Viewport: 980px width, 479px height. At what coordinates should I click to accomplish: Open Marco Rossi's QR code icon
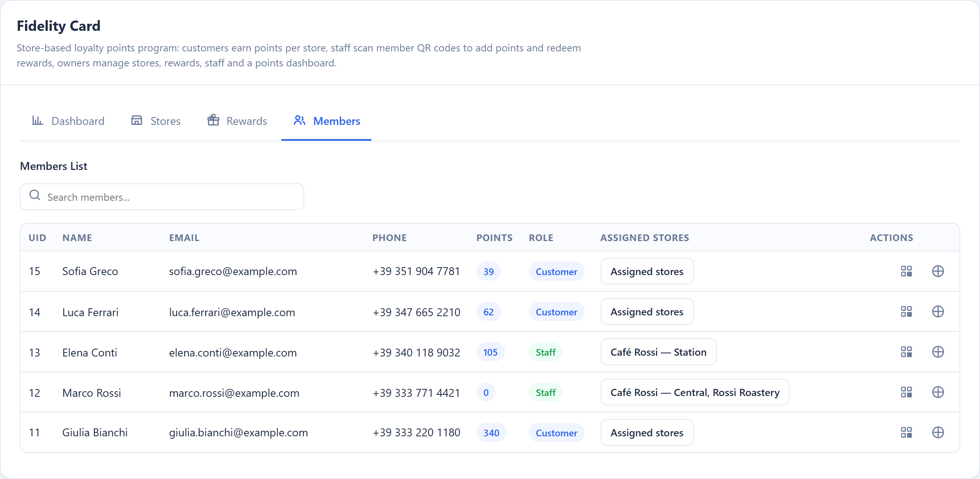pyautogui.click(x=906, y=392)
